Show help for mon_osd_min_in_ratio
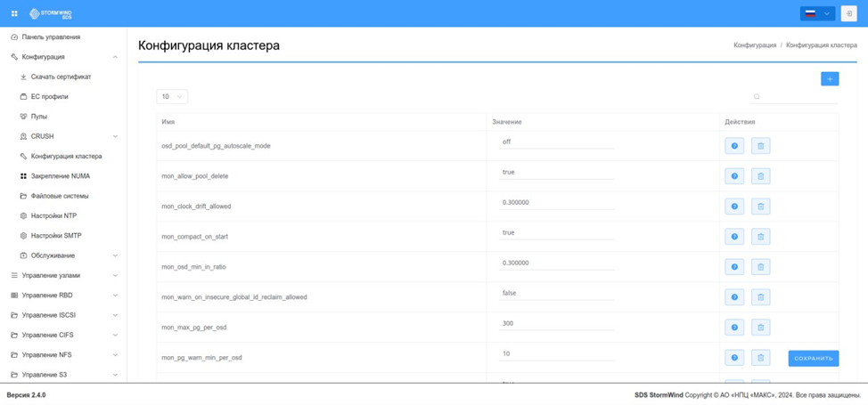Image resolution: width=868 pixels, height=405 pixels. coord(734,267)
